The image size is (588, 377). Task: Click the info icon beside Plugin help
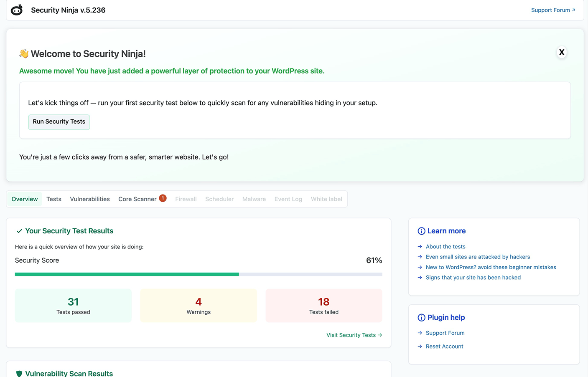pos(421,317)
